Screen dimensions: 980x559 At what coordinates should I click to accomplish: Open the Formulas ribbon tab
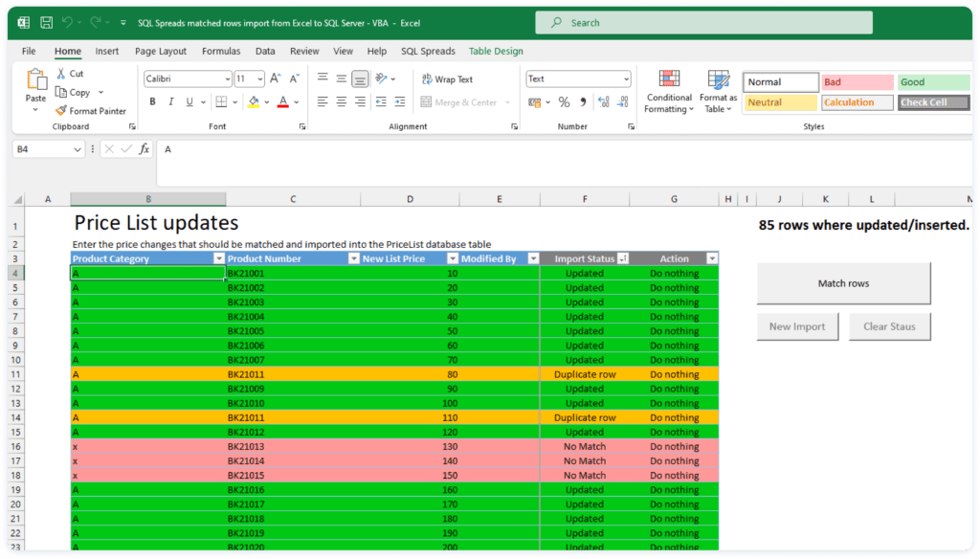click(221, 52)
